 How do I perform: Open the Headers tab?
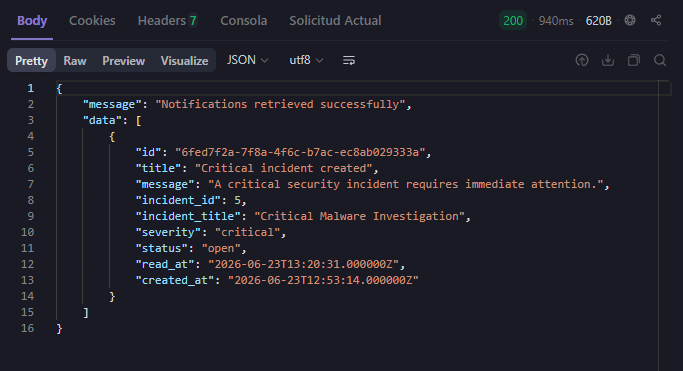[167, 20]
